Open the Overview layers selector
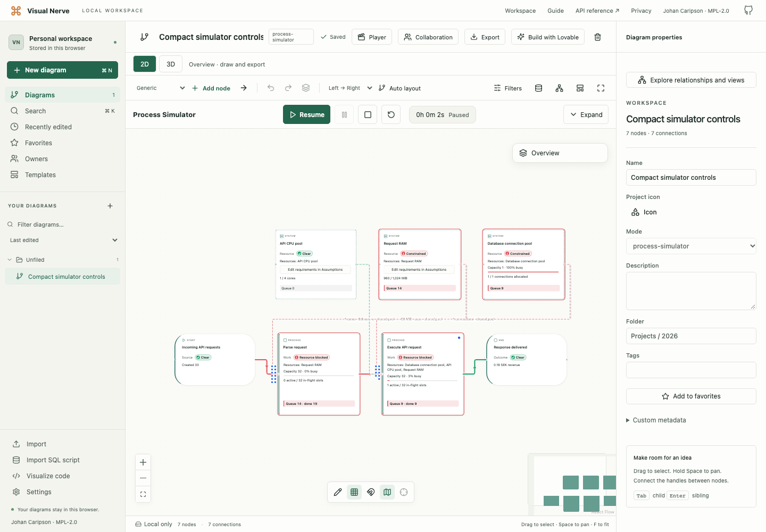This screenshot has width=766, height=532. [560, 153]
